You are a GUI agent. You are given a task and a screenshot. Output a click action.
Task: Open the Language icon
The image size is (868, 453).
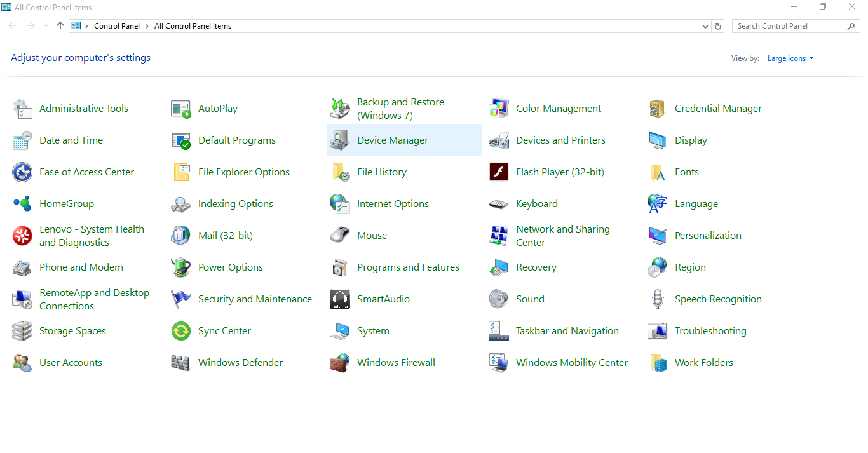point(658,204)
